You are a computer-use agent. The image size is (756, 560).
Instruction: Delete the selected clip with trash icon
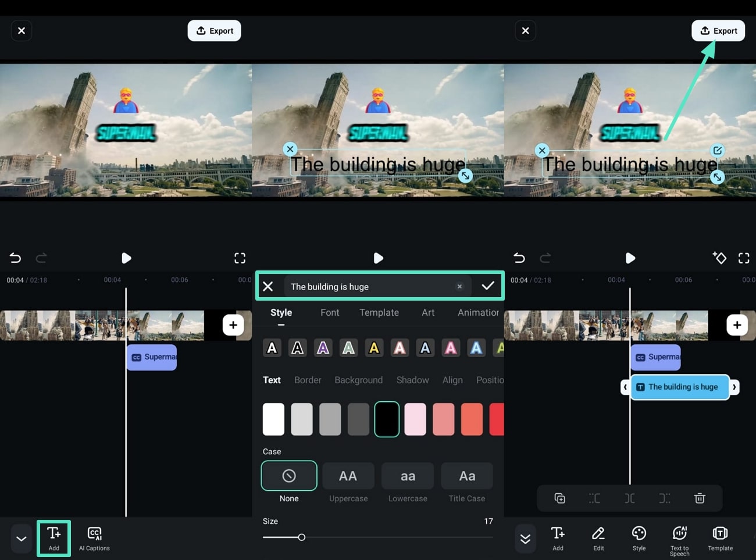(x=700, y=498)
